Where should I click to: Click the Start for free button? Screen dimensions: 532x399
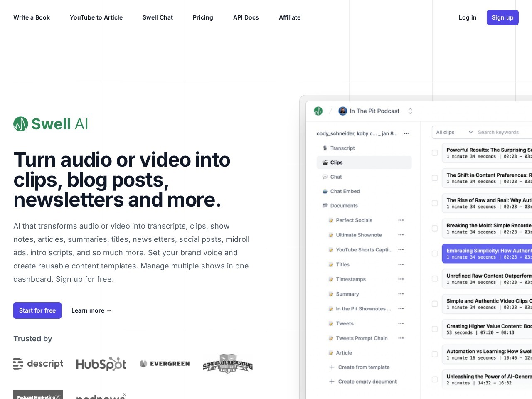click(37, 310)
